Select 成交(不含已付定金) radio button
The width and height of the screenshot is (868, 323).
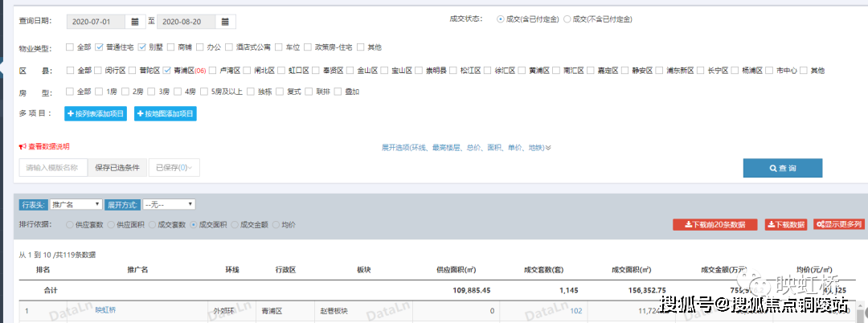(567, 18)
